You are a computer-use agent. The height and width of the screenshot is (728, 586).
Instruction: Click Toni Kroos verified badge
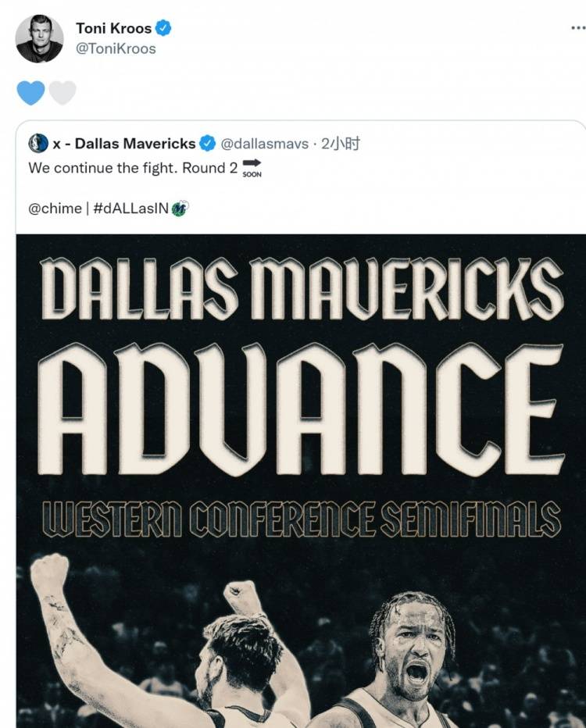(x=163, y=28)
